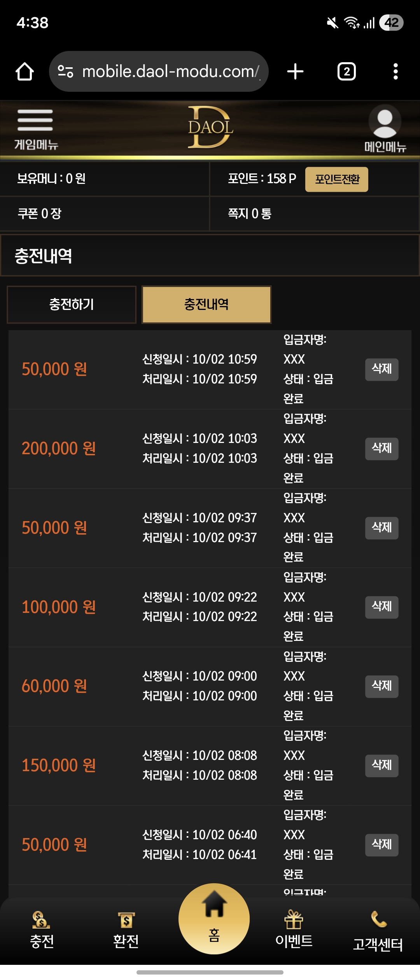
Task: Select the 충전내역 tab
Action: (x=206, y=304)
